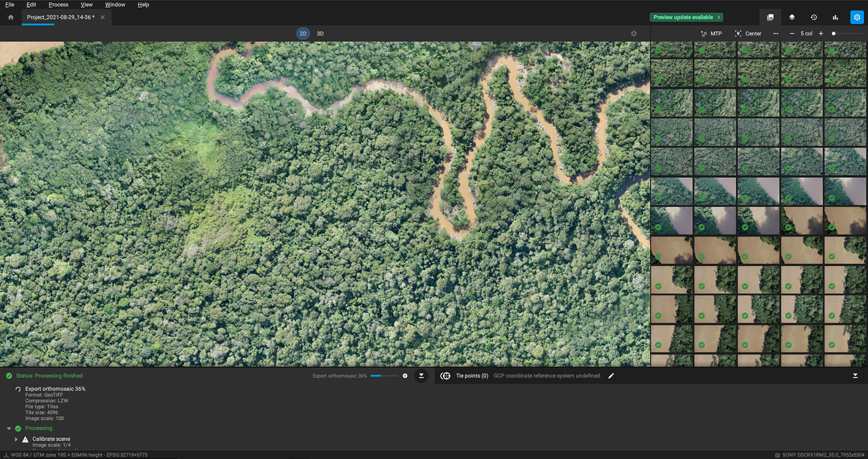
Task: Click the Processing green check icon
Action: click(x=18, y=428)
